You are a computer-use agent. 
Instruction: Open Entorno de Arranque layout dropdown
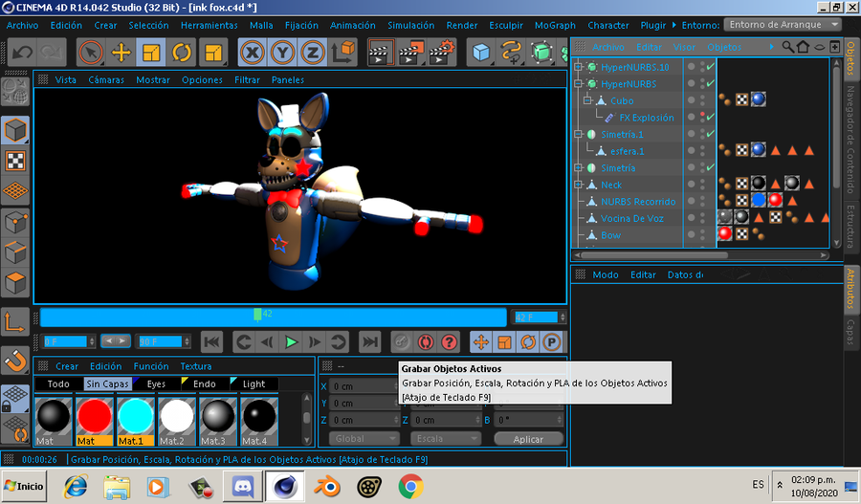[x=783, y=25]
